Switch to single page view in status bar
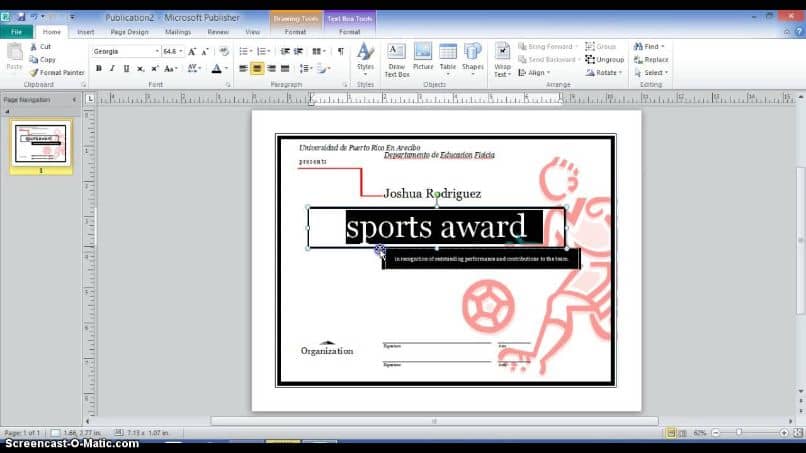 click(671, 433)
